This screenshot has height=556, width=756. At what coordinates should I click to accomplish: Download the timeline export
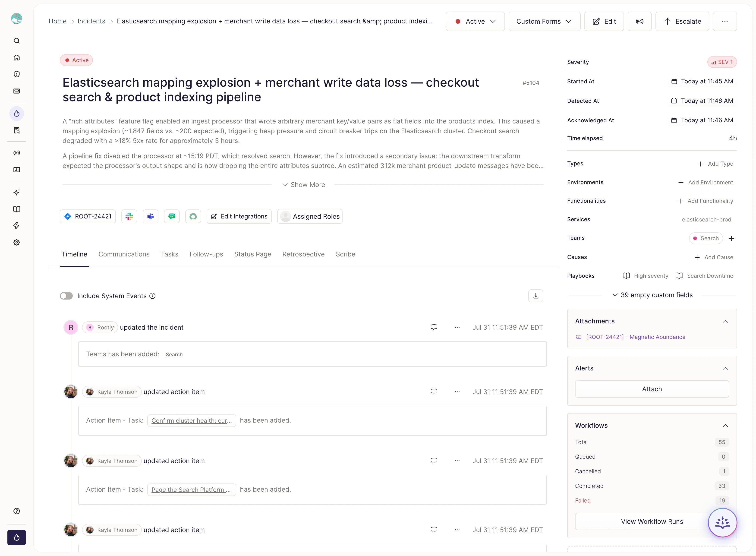(536, 296)
